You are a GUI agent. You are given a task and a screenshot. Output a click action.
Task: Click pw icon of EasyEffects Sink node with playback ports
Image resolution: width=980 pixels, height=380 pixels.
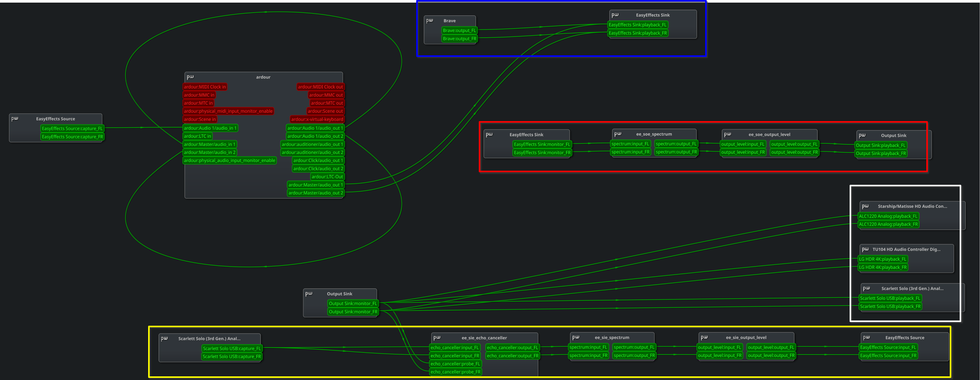click(x=615, y=15)
